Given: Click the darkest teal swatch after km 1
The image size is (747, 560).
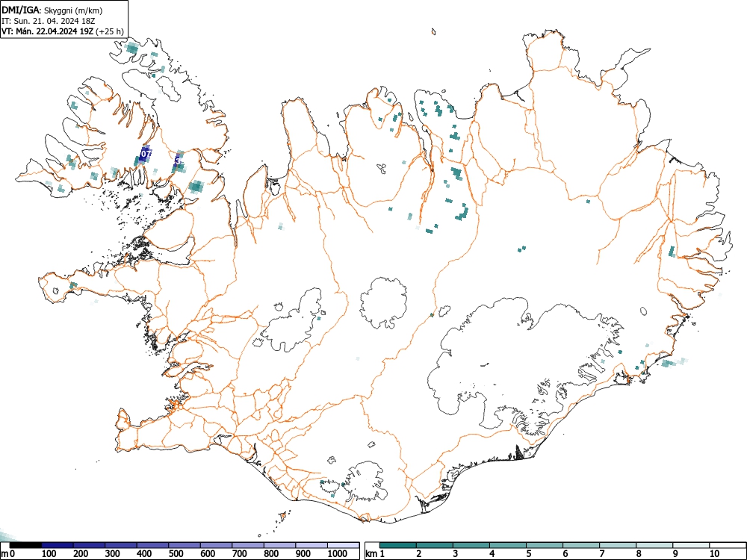Looking at the screenshot, I should pos(398,545).
